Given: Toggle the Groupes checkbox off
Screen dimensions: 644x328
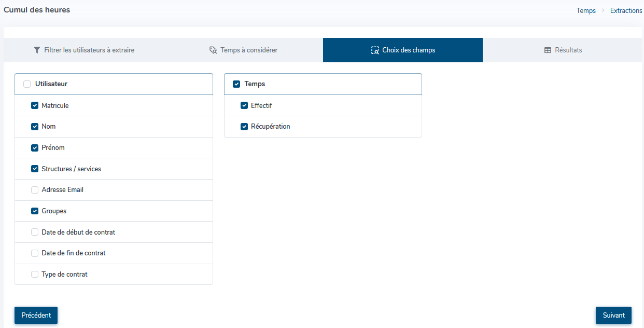Looking at the screenshot, I should tap(35, 211).
